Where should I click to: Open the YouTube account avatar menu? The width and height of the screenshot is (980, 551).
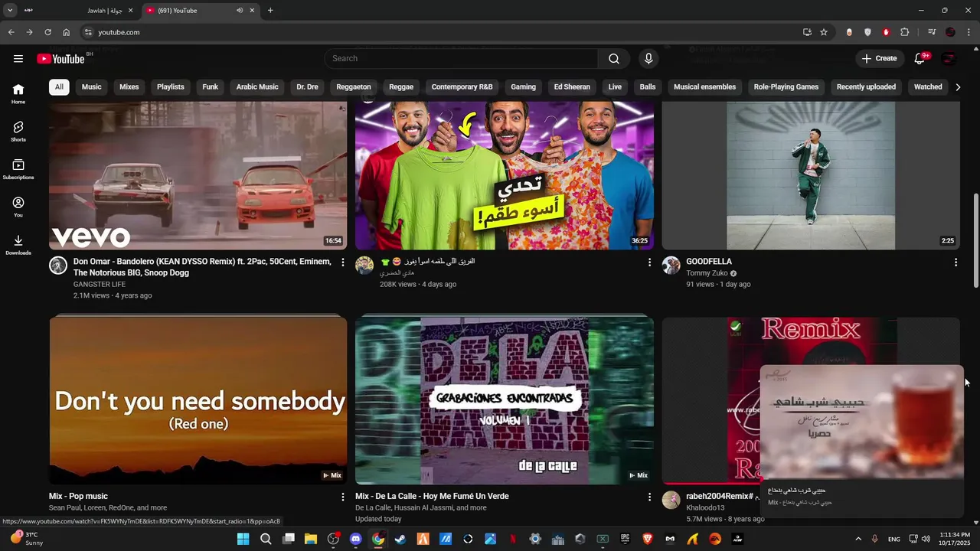[949, 58]
